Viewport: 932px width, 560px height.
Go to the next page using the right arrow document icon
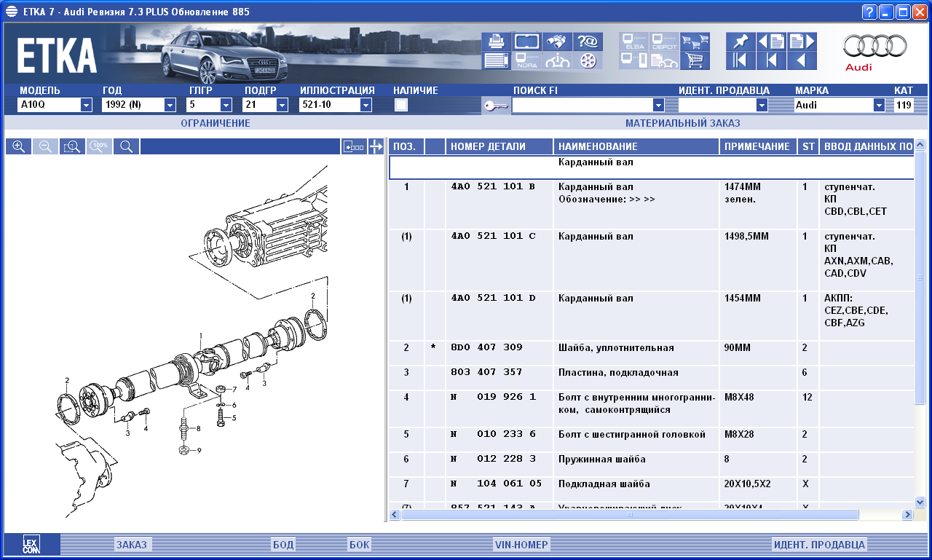802,42
